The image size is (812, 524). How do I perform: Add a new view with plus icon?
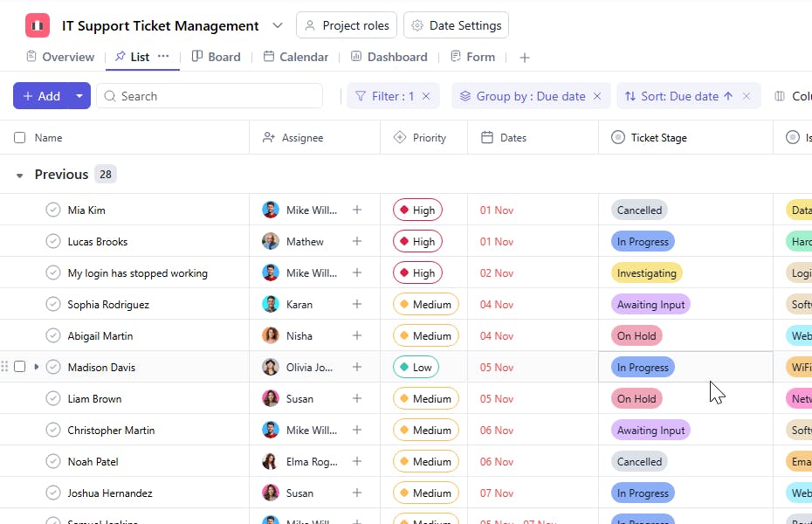click(525, 58)
